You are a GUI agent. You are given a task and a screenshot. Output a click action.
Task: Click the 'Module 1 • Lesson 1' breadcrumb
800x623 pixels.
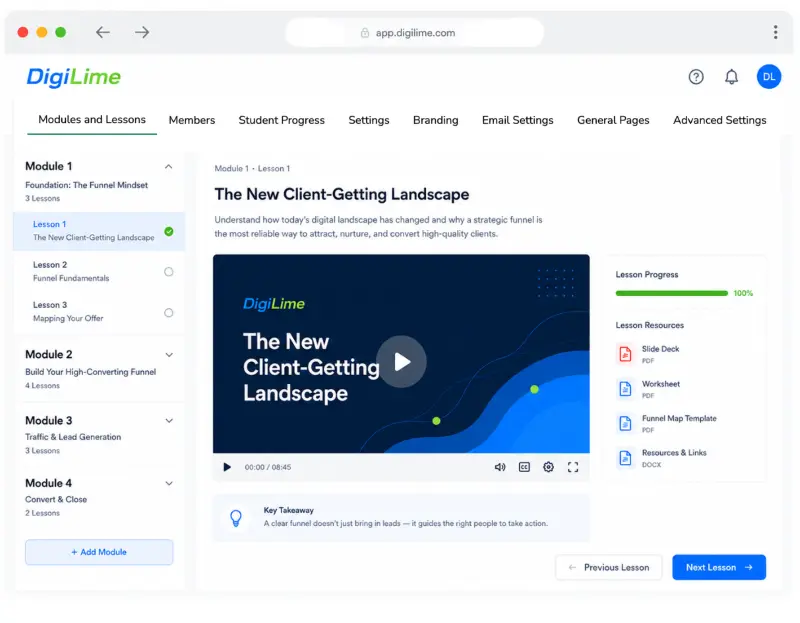point(252,168)
